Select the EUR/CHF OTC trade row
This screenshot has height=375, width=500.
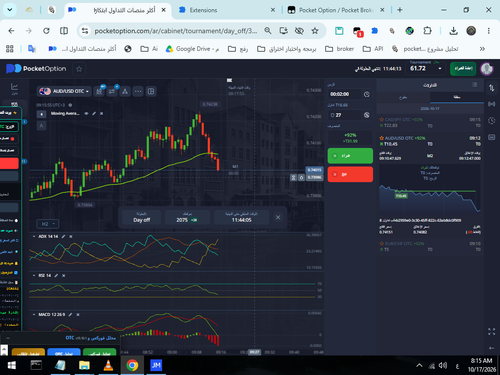430,246
